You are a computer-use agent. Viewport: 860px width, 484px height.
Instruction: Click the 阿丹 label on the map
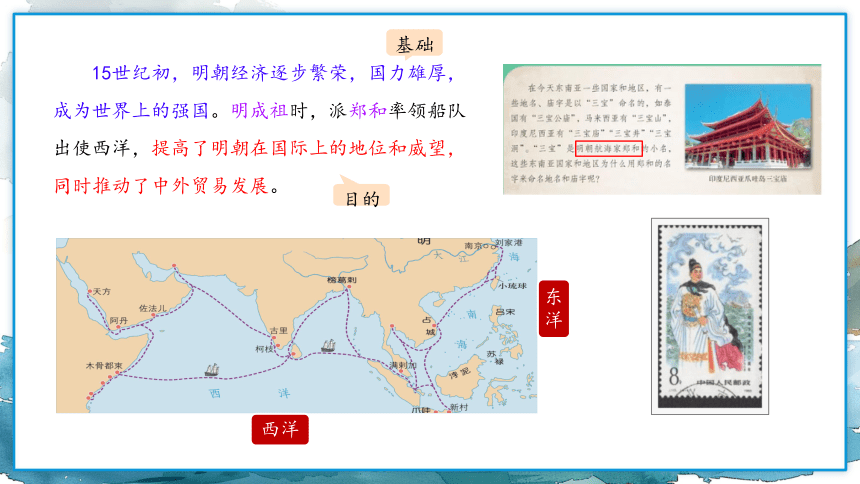[118, 320]
